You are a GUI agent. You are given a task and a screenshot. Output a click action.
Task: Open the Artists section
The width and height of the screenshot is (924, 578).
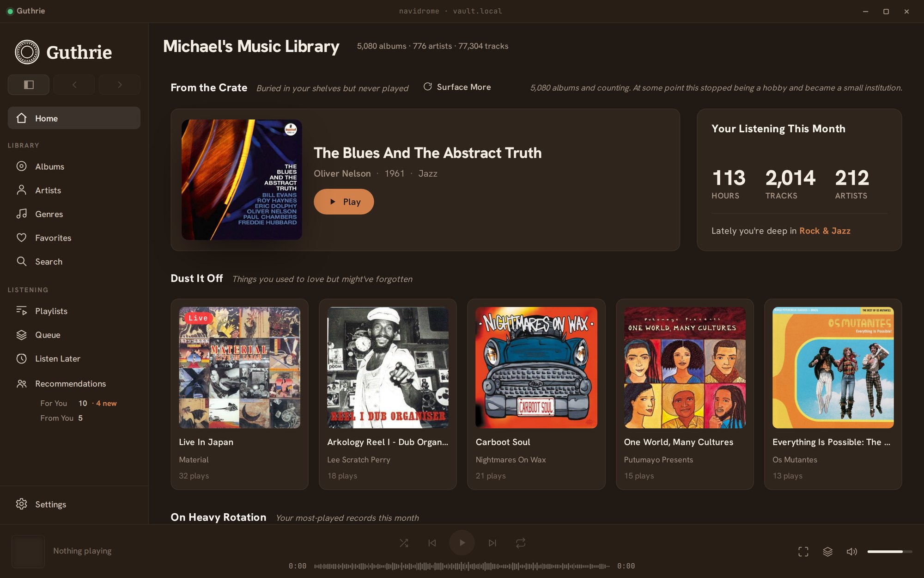[x=74, y=190]
